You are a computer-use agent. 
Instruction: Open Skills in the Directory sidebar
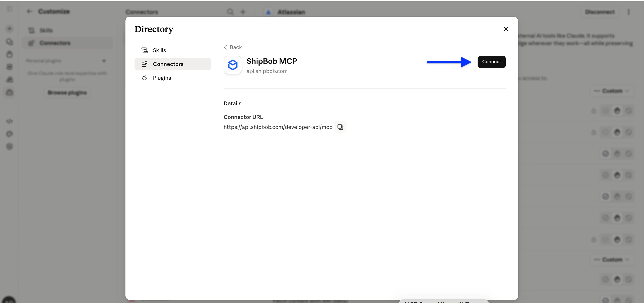pos(173,50)
